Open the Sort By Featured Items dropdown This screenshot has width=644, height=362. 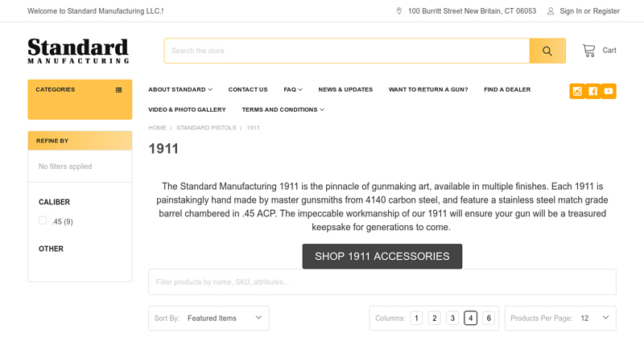click(x=208, y=318)
